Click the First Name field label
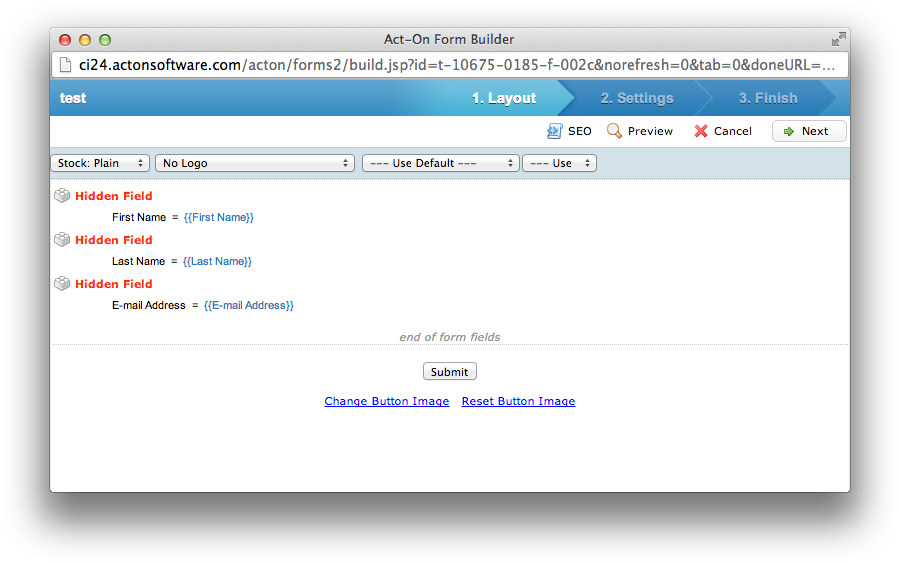The width and height of the screenshot is (899, 563). [139, 217]
